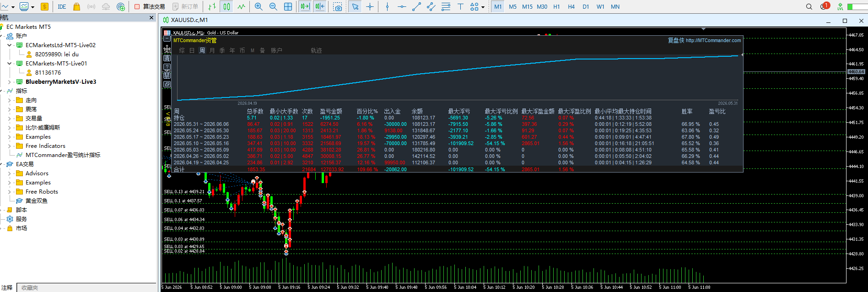Select the cursor arrow tool
The height and width of the screenshot is (292, 868).
tap(355, 7)
